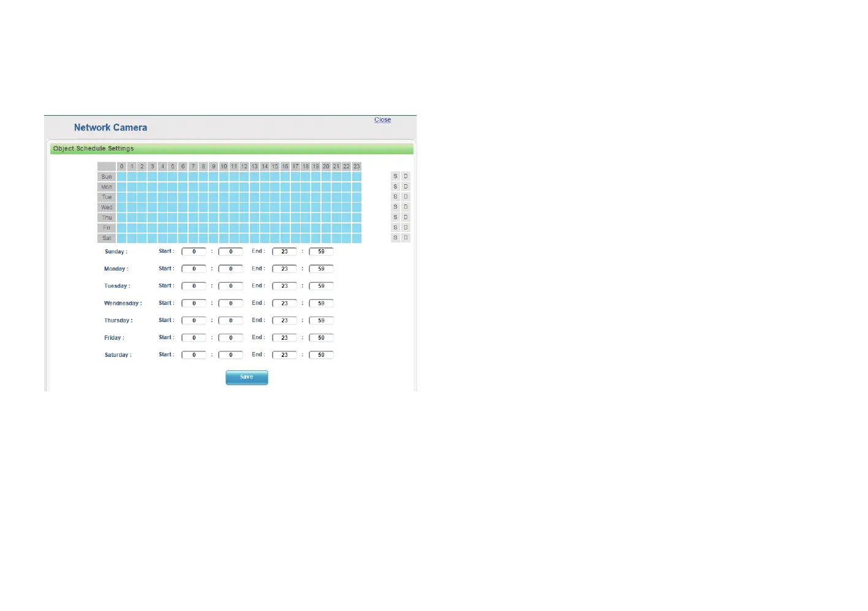
Task: Click the S button for the Thu row
Action: [x=395, y=217]
